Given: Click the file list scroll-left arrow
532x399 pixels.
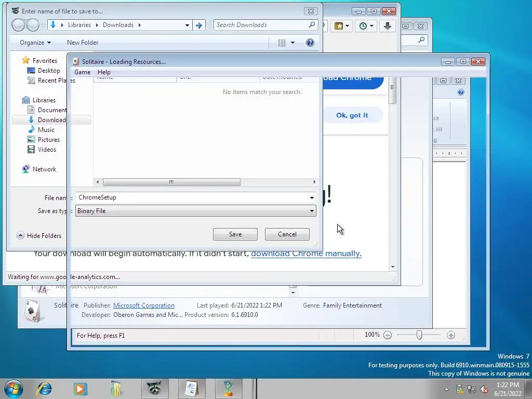Looking at the screenshot, I should point(98,182).
